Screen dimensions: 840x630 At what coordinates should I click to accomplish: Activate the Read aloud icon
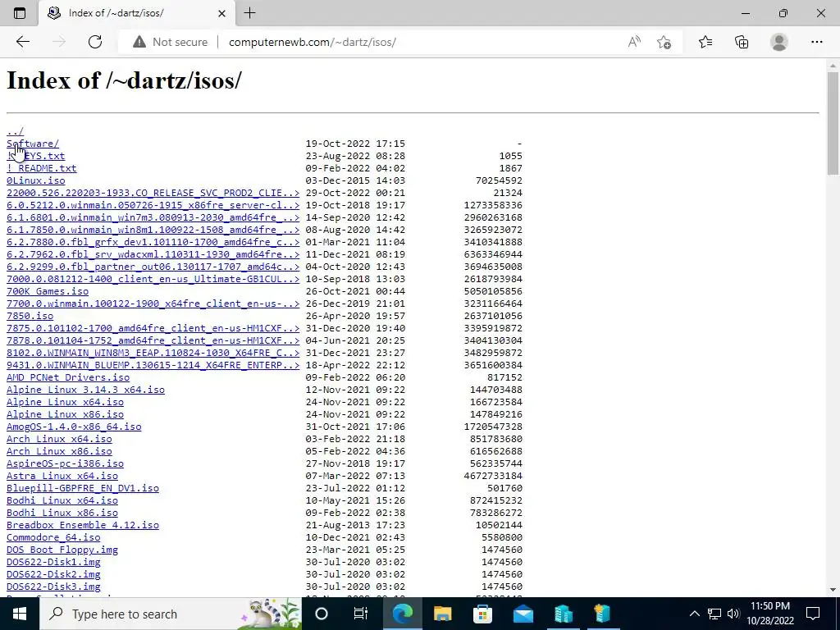[634, 42]
